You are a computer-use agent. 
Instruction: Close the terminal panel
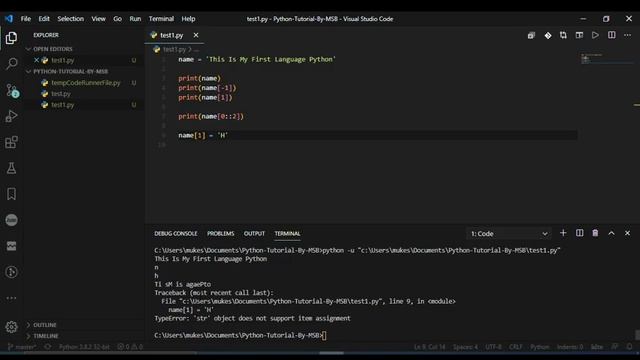(627, 233)
